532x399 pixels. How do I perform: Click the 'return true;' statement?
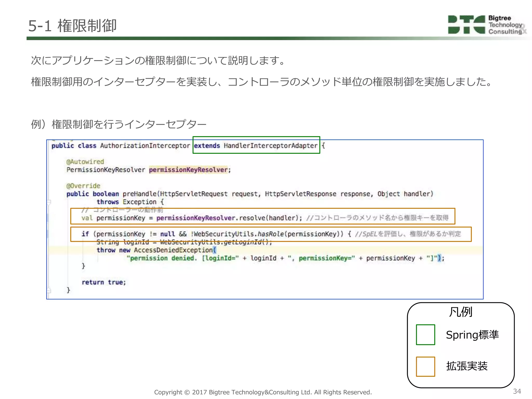tap(104, 282)
